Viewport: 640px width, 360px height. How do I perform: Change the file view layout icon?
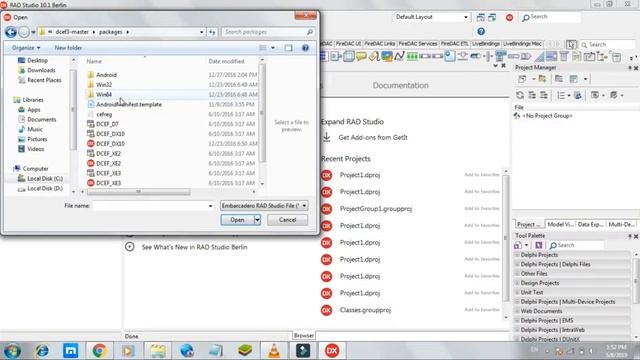(x=263, y=48)
